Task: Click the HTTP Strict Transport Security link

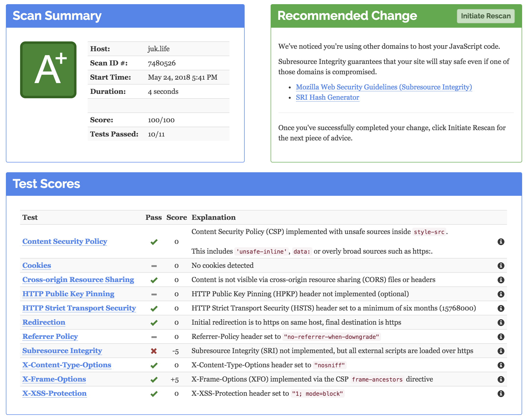Action: [79, 308]
